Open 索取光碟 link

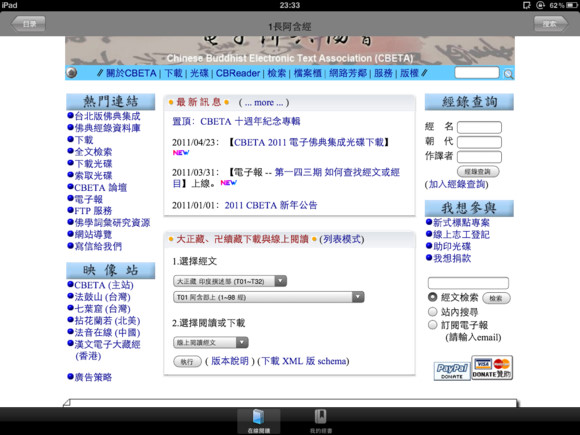[93, 175]
